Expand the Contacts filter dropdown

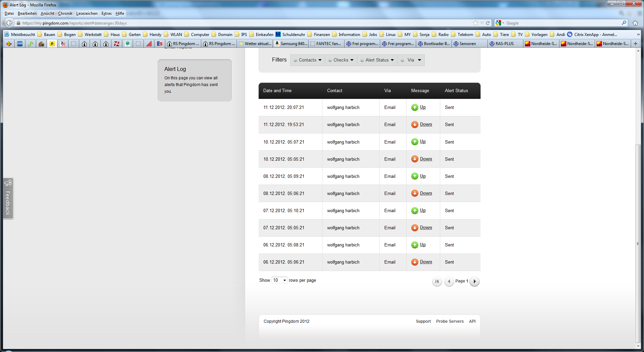(x=308, y=60)
